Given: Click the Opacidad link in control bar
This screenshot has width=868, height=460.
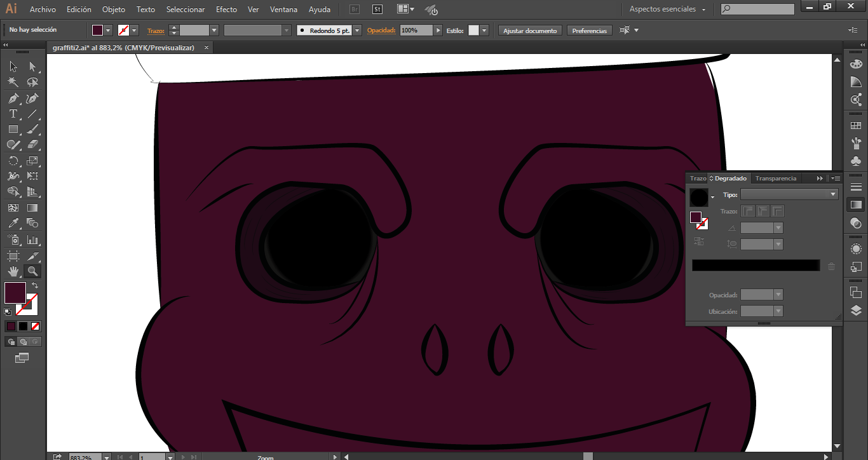Looking at the screenshot, I should point(381,30).
